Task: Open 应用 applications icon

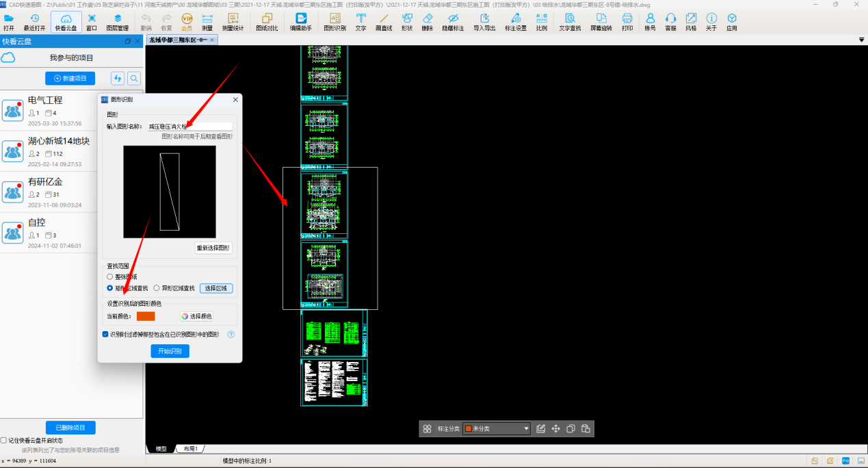Action: [x=732, y=22]
